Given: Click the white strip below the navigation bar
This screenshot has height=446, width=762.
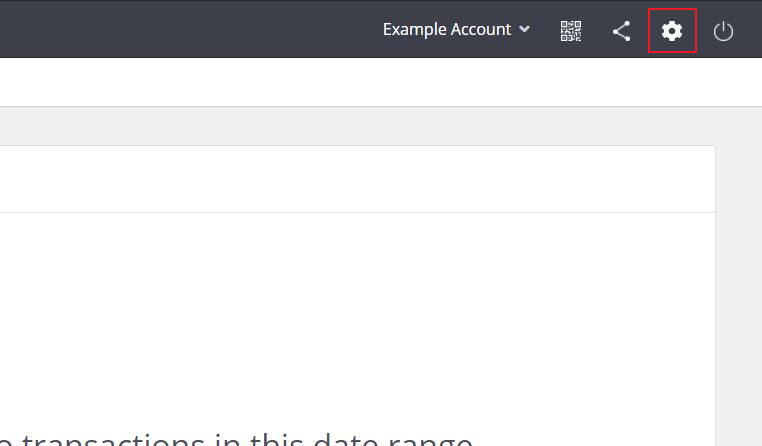Looking at the screenshot, I should click(x=381, y=82).
